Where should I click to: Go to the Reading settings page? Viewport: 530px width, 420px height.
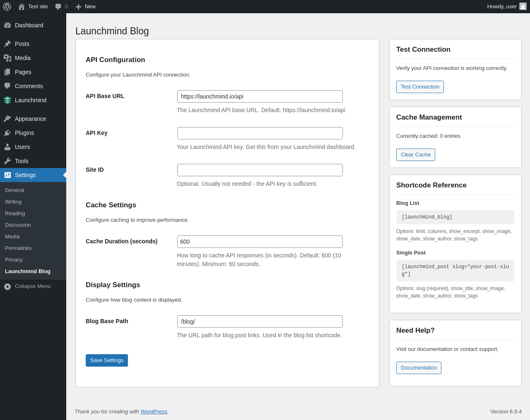coord(15,214)
